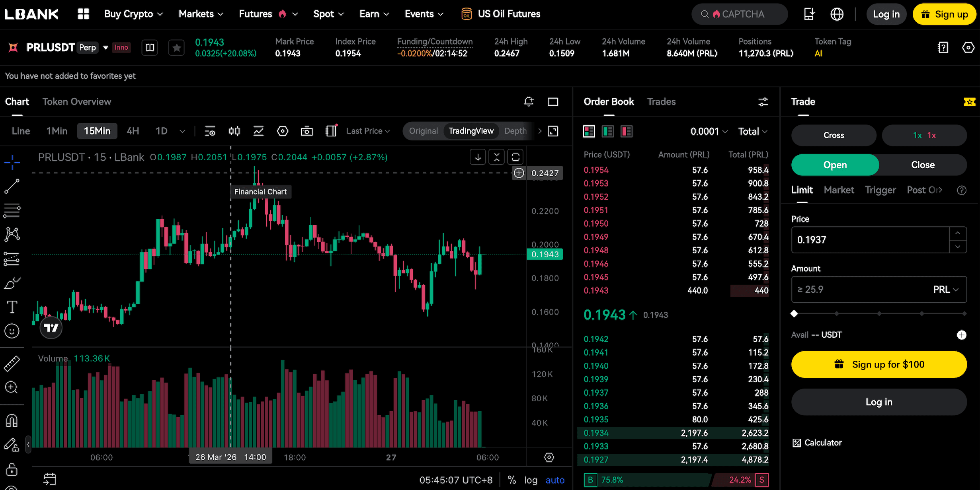Image resolution: width=980 pixels, height=490 pixels.
Task: Open the PRLUSDT pair selector arrow
Action: (x=106, y=48)
